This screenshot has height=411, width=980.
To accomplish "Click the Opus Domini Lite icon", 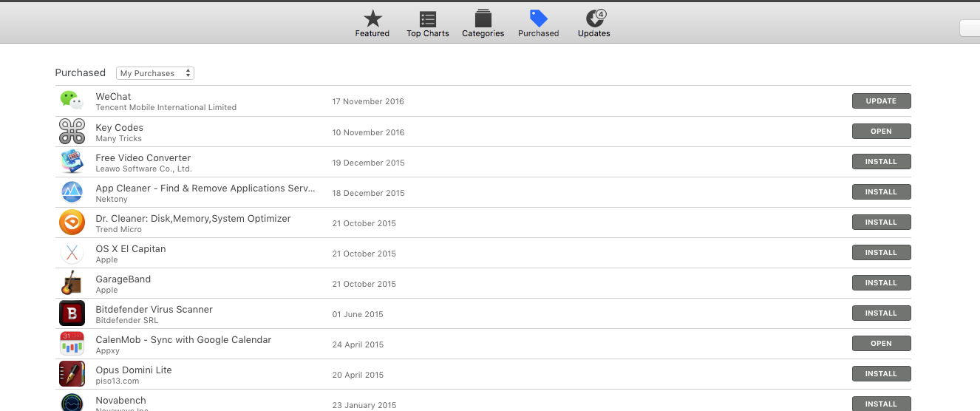I will point(72,374).
